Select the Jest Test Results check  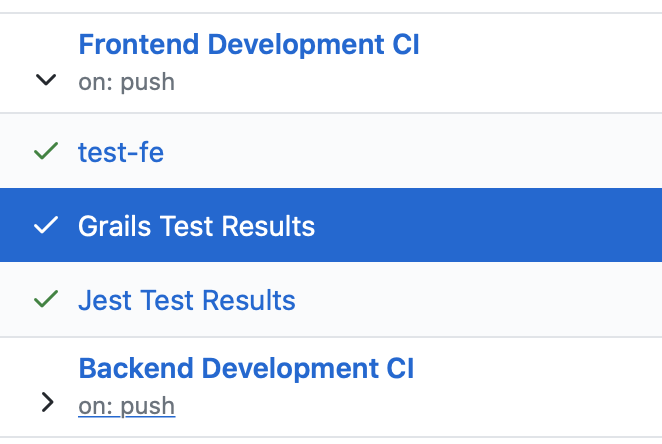[187, 300]
